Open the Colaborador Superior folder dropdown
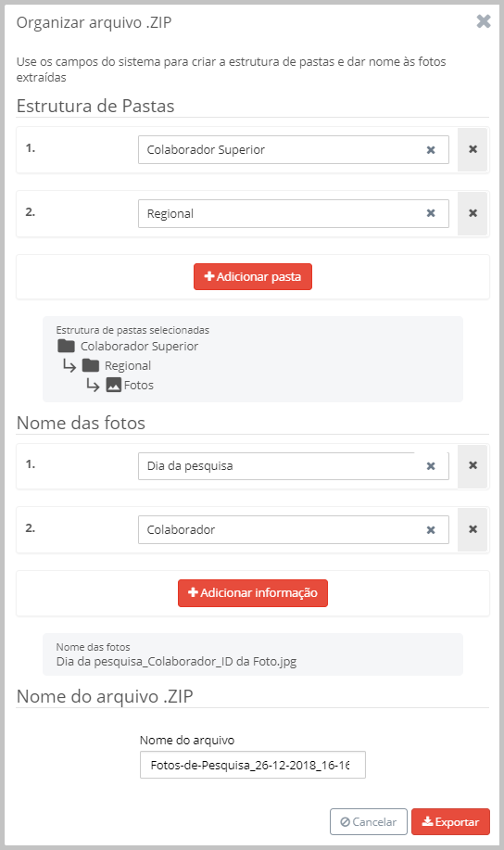The height and width of the screenshot is (850, 504). click(x=293, y=149)
